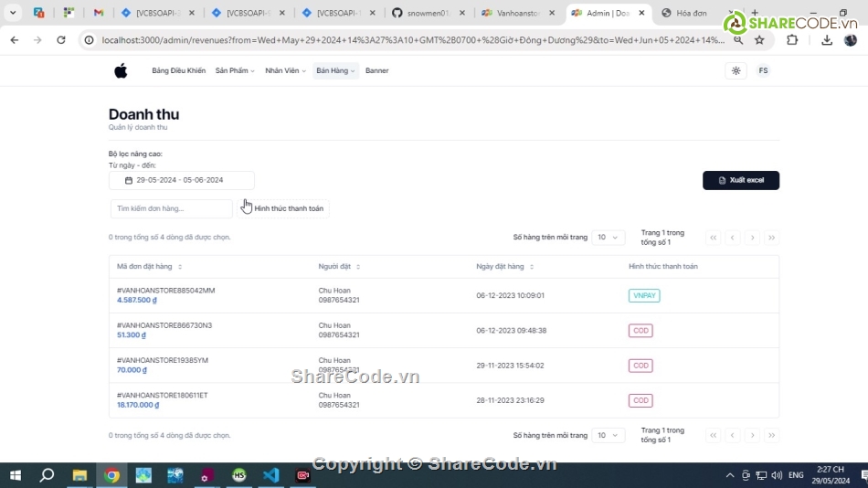Switch to the Hóa đơn tab
The width and height of the screenshot is (868, 488).
click(x=692, y=13)
